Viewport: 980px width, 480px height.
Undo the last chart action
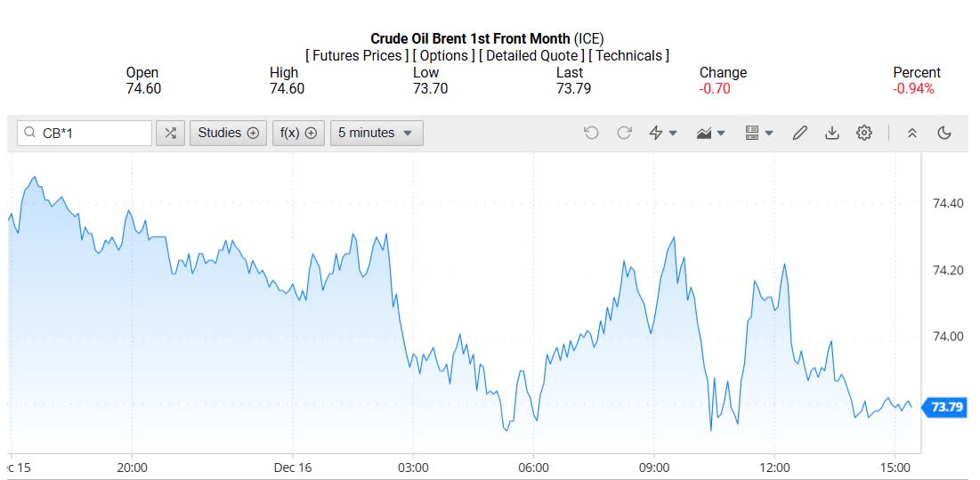click(591, 133)
